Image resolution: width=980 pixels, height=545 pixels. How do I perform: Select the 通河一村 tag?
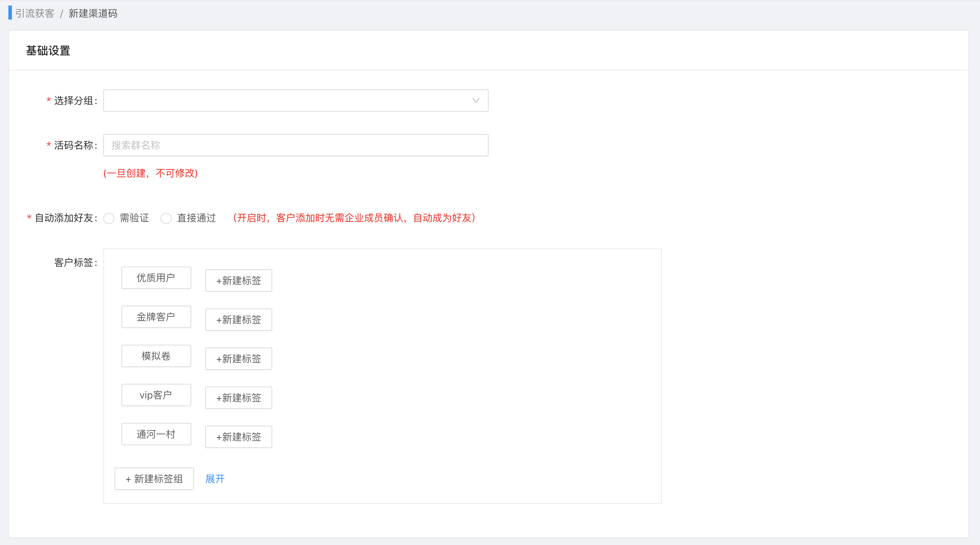156,434
